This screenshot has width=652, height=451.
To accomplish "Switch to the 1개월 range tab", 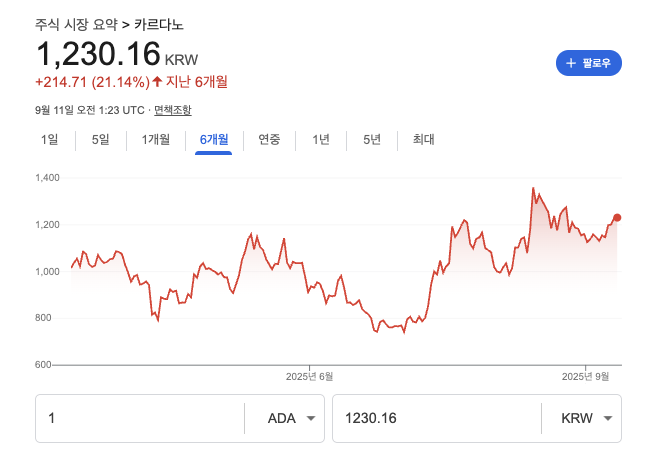I will click(x=156, y=140).
